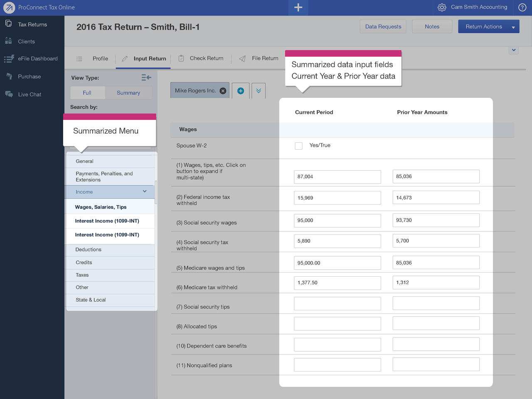532x399 pixels.
Task: Click prior social security wages 93,730
Action: click(x=436, y=220)
